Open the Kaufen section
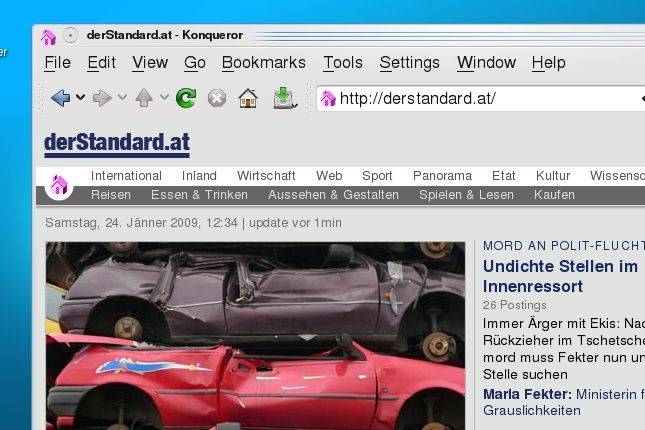645x430 pixels. tap(554, 195)
